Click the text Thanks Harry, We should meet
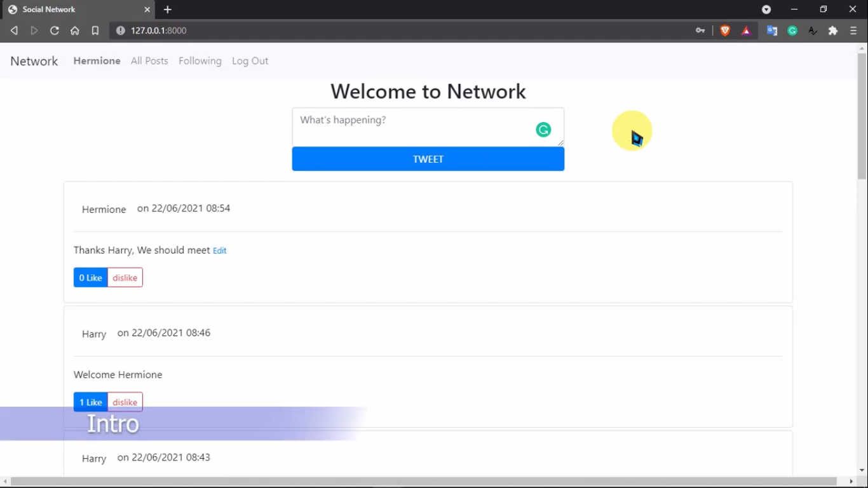 pos(142,250)
